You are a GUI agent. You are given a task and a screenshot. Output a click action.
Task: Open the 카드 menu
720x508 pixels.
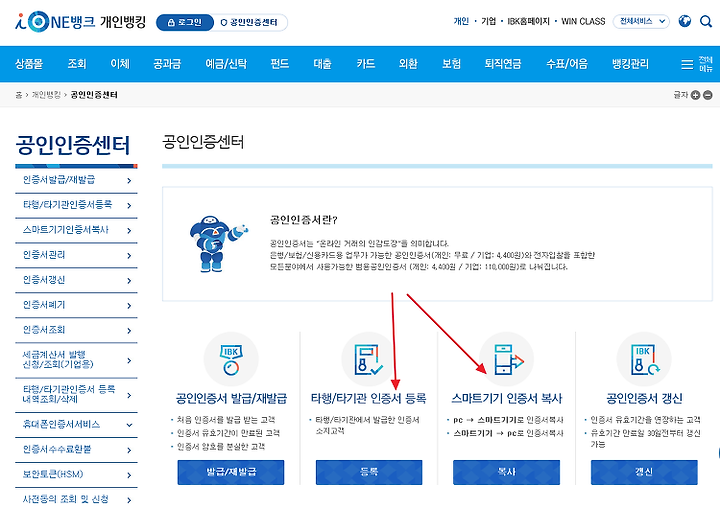click(x=366, y=64)
